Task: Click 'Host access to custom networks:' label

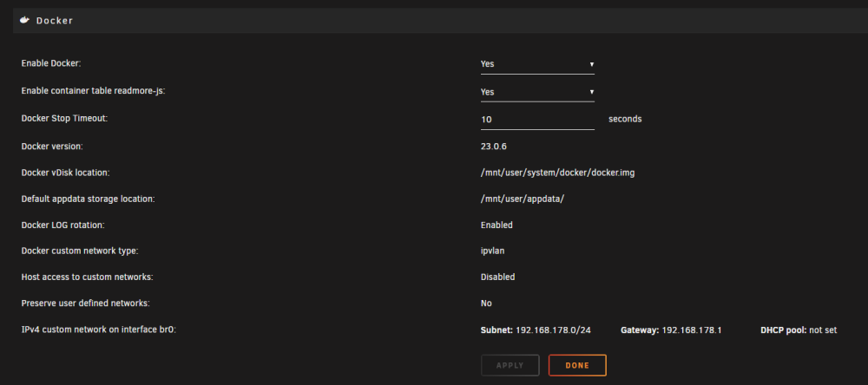Action: (x=87, y=277)
